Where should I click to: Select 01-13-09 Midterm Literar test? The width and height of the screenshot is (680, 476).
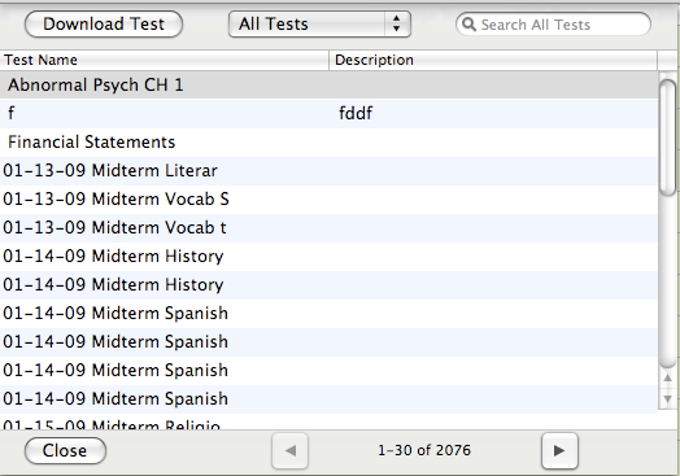[329, 171]
